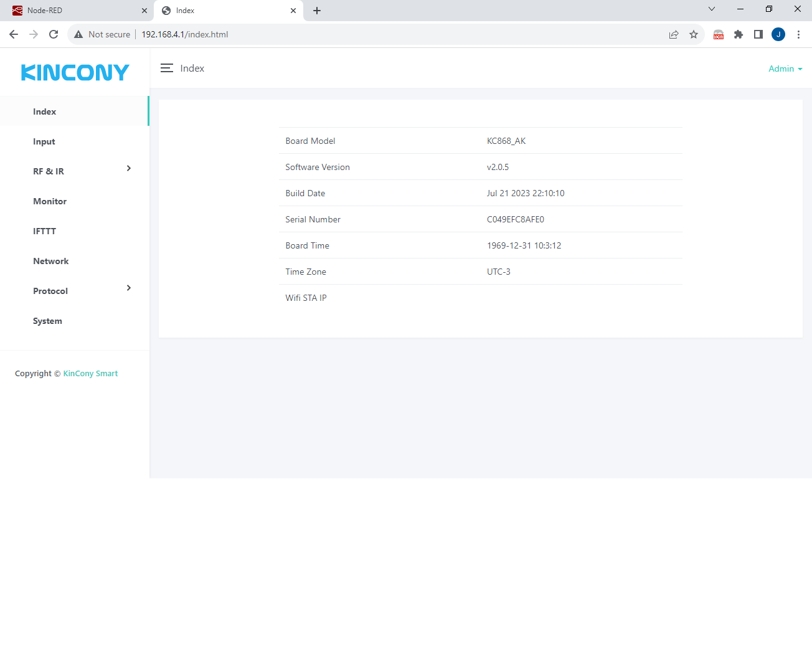Reload the page with the refresh icon
The image size is (812, 664).
pyautogui.click(x=54, y=34)
